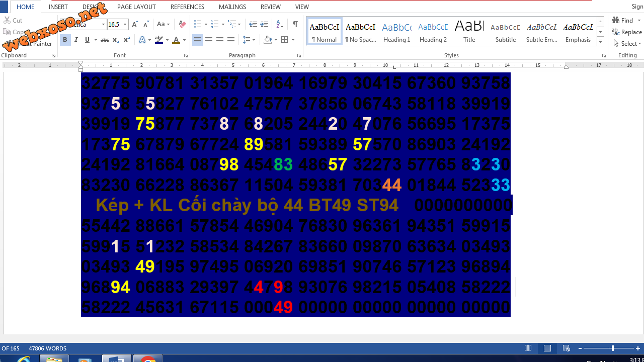The width and height of the screenshot is (644, 362).
Task: Apply font color
Action: click(x=176, y=40)
